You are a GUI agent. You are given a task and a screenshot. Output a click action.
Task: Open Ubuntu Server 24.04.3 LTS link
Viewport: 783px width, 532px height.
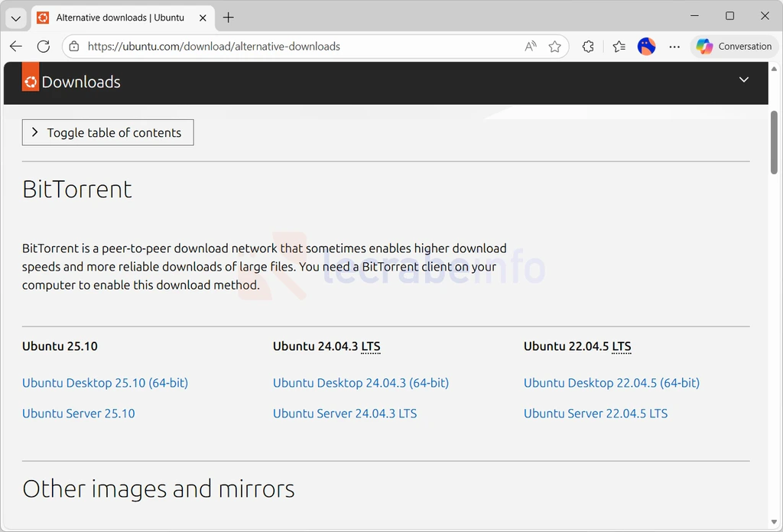(345, 414)
